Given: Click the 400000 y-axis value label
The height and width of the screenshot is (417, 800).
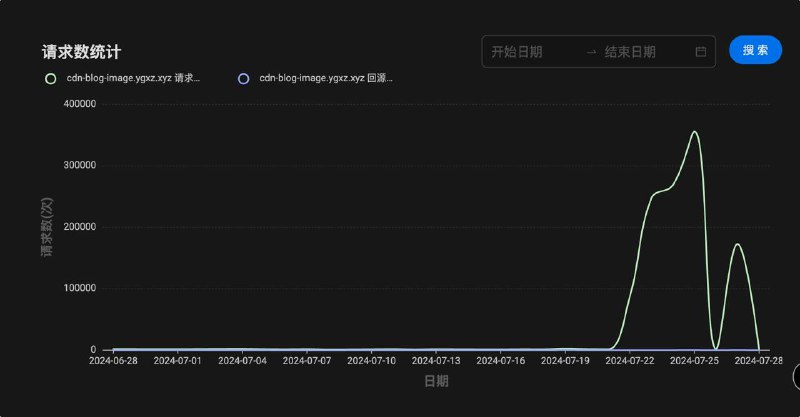Looking at the screenshot, I should tap(79, 104).
